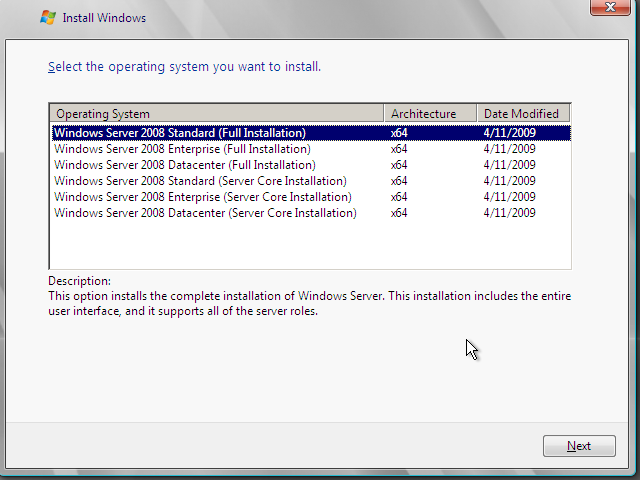Click x64 in Standard (Server Core Installation) row
Viewport: 640px width, 480px height.
coord(399,181)
